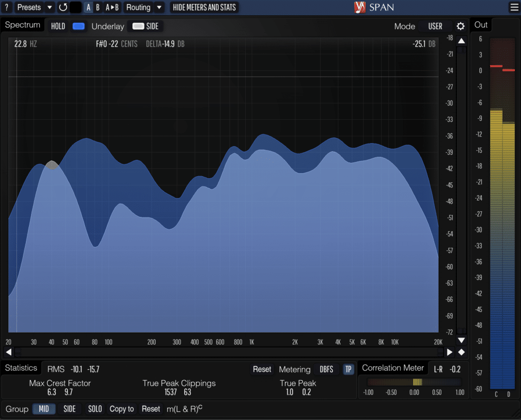Open the help question mark button

(x=7, y=7)
